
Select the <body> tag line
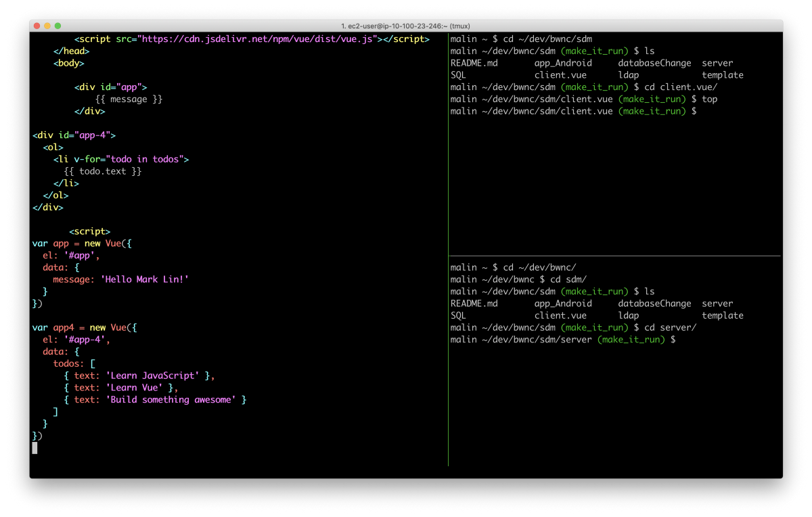tap(68, 63)
